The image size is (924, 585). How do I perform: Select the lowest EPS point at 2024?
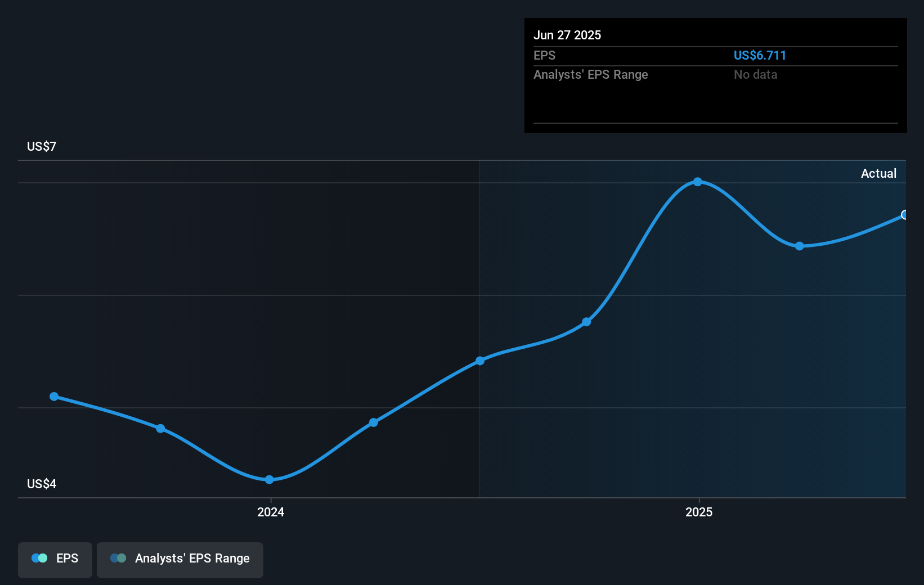pyautogui.click(x=270, y=479)
